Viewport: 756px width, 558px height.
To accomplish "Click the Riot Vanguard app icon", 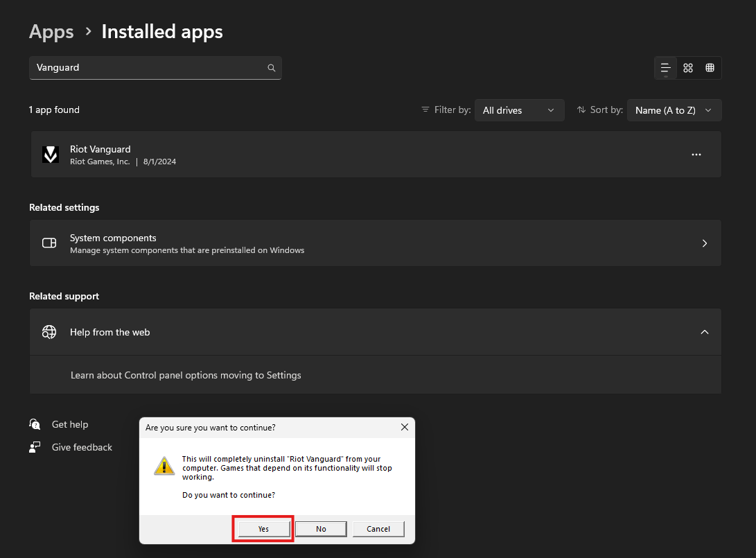I will (x=51, y=155).
